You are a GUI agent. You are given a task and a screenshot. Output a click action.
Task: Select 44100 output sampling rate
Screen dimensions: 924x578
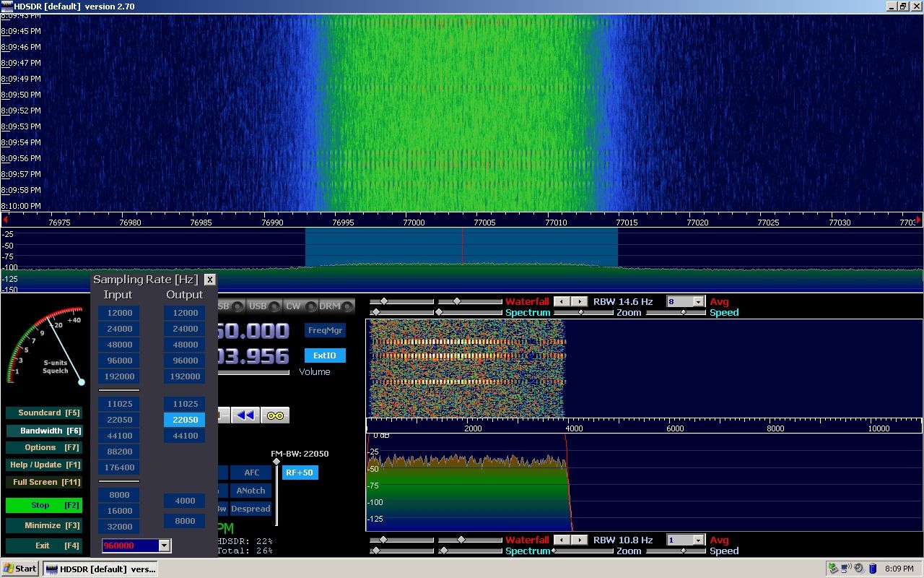pyautogui.click(x=185, y=436)
